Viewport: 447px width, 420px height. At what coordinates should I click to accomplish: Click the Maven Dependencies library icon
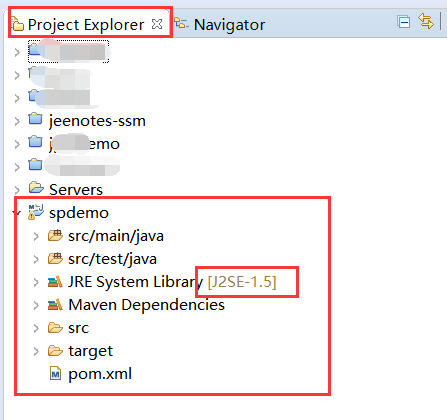[x=55, y=305]
